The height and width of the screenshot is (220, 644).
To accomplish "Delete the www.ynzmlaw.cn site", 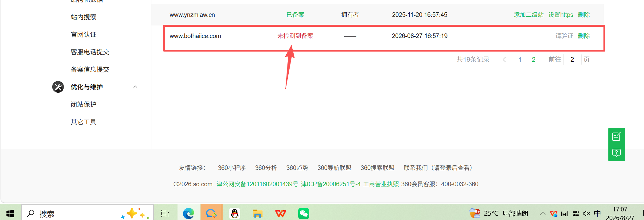I will point(584,15).
